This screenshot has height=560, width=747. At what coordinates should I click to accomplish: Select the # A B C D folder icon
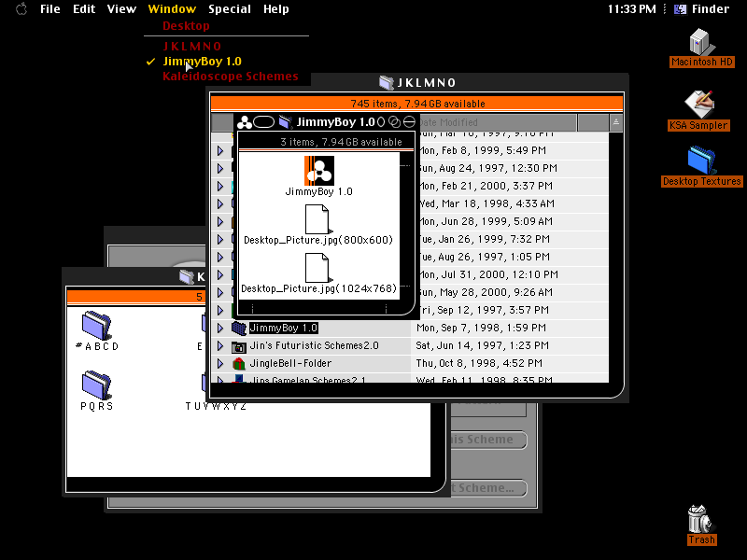click(x=97, y=326)
